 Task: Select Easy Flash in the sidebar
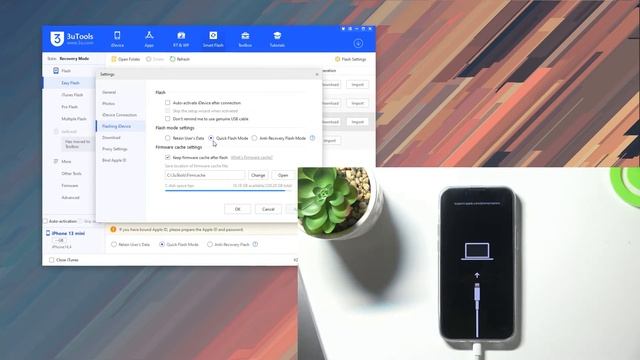70,83
